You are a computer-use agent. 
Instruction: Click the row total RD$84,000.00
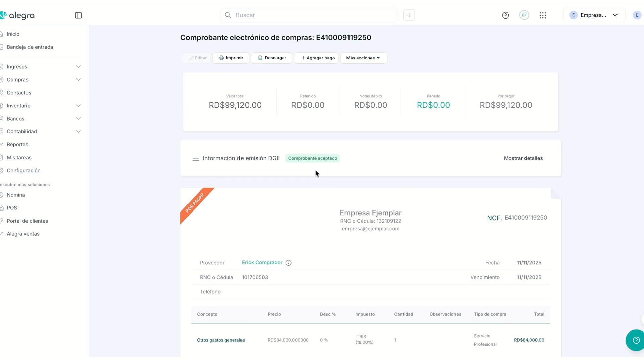529,340
